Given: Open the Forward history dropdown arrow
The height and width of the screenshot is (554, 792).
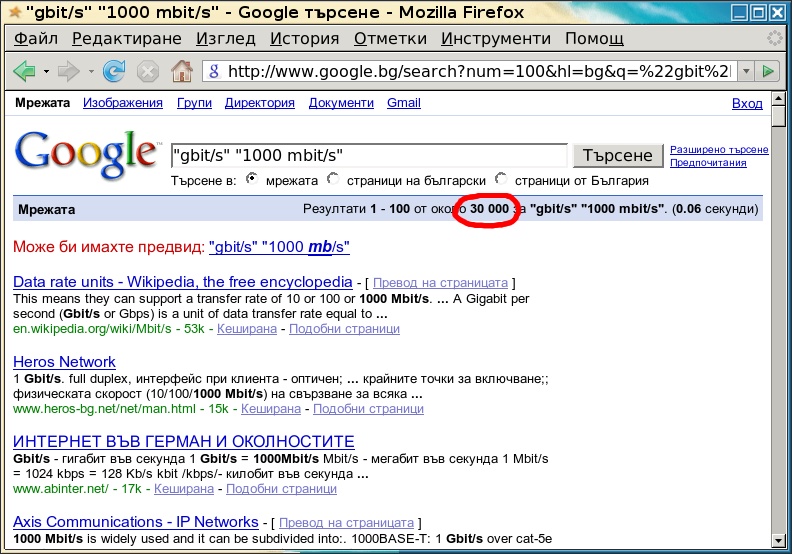Looking at the screenshot, I should (91, 72).
